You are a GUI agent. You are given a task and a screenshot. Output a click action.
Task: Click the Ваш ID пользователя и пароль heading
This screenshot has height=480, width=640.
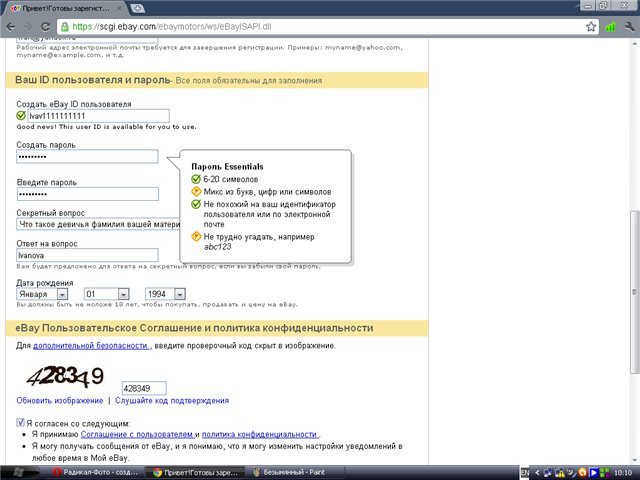pyautogui.click(x=93, y=80)
